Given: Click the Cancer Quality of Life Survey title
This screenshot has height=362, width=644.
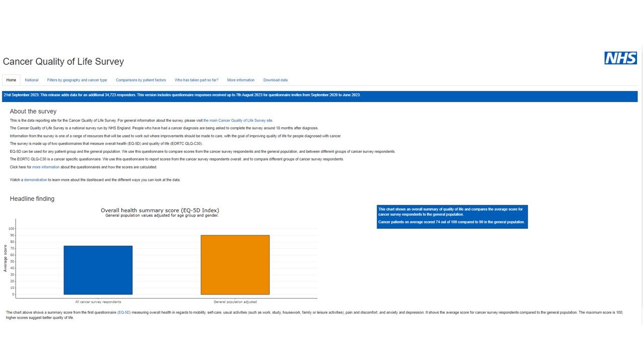Looking at the screenshot, I should [x=63, y=62].
